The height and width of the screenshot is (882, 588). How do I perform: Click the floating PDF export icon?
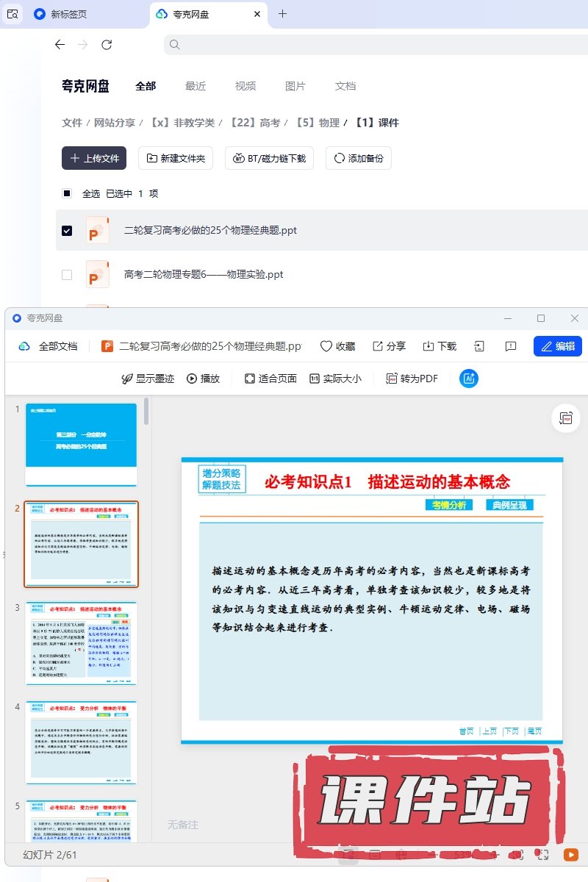[565, 417]
